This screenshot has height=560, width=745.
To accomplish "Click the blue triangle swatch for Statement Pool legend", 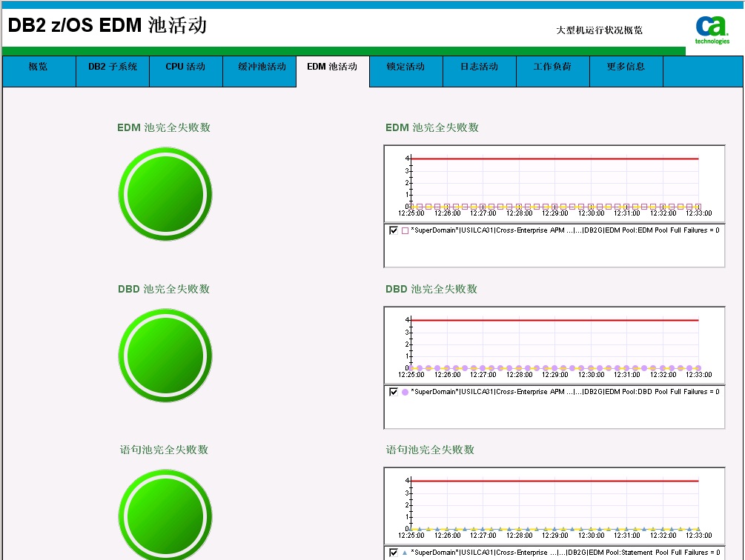I will coord(405,553).
